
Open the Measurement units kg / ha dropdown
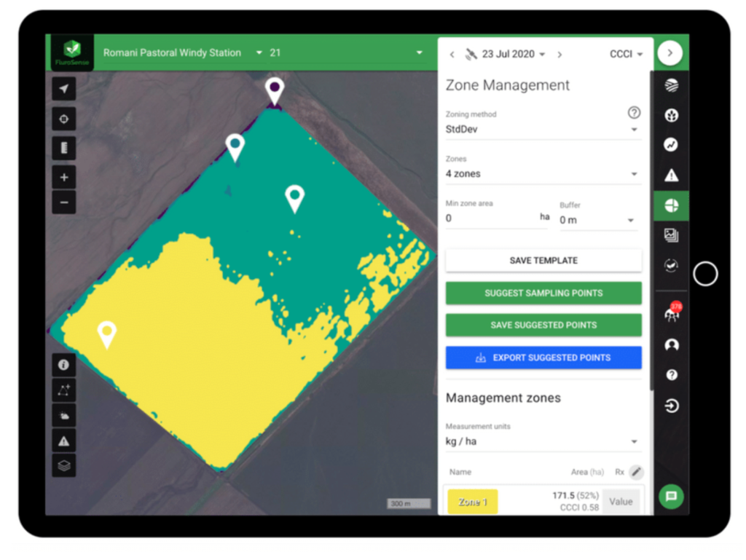(x=543, y=441)
